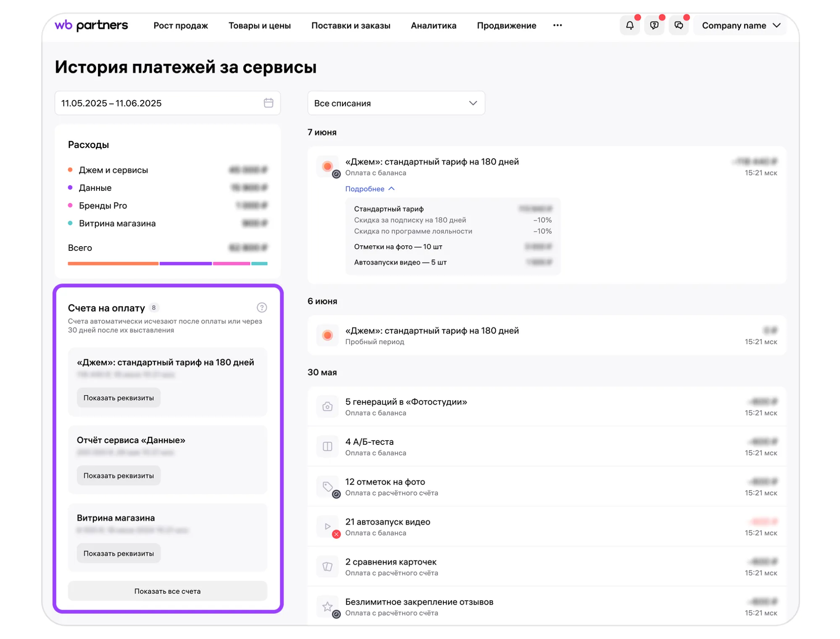
Task: Open the notifications bell icon
Action: tap(629, 26)
